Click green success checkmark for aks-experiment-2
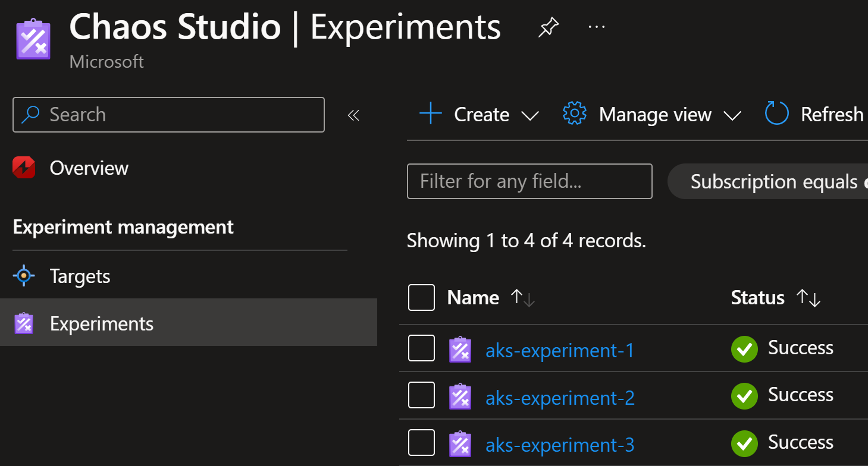The height and width of the screenshot is (466, 868). 744,396
